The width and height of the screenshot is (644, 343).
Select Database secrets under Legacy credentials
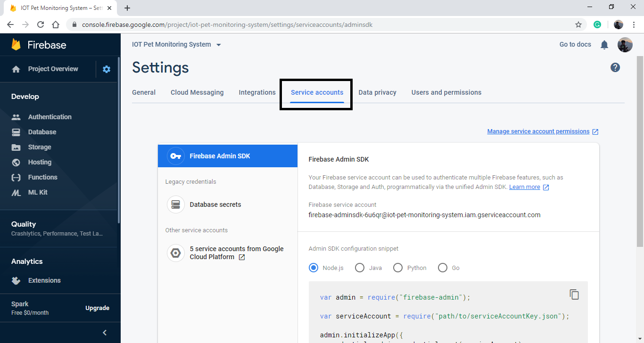[215, 204]
